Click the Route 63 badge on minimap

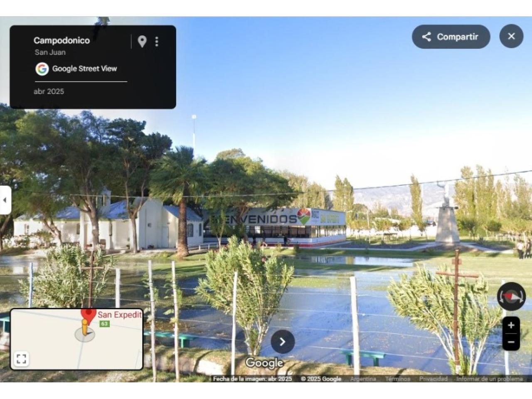point(104,324)
